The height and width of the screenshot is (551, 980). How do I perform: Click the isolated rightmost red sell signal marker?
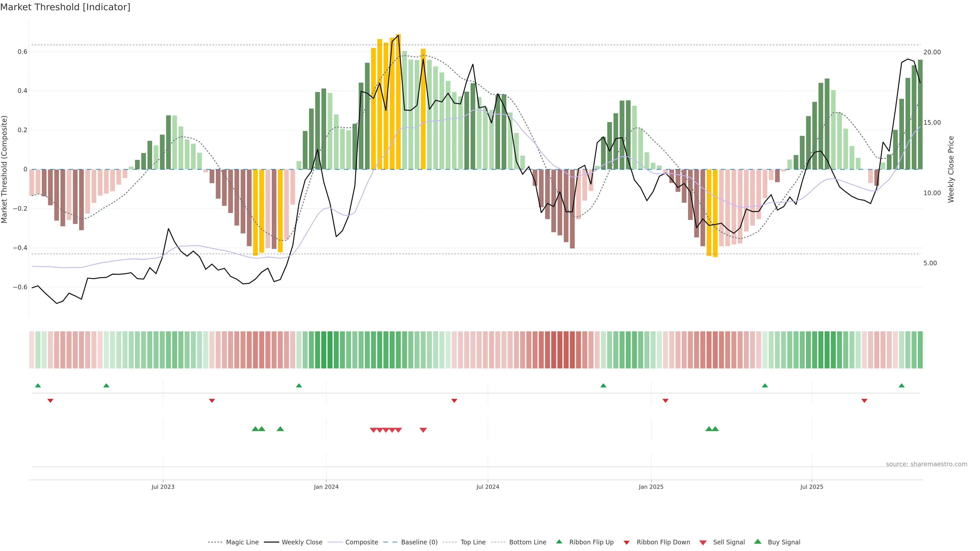pyautogui.click(x=423, y=430)
